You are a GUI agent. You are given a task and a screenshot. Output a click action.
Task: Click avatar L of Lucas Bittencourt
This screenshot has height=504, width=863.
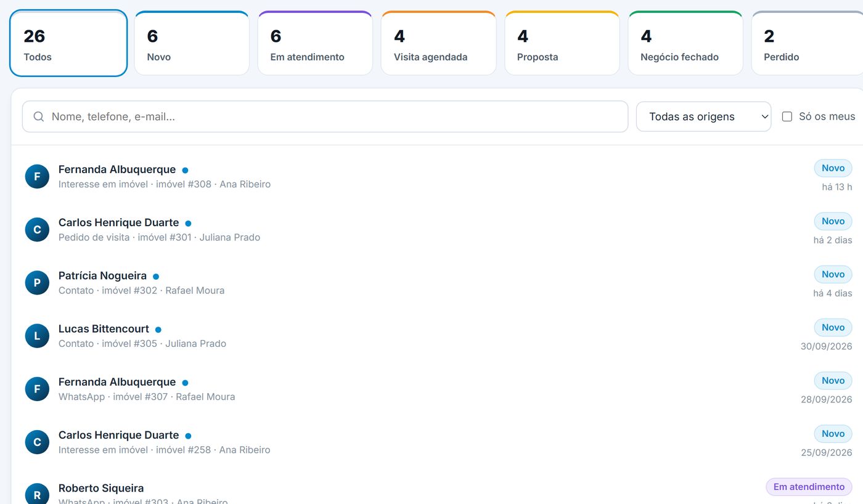tap(37, 336)
